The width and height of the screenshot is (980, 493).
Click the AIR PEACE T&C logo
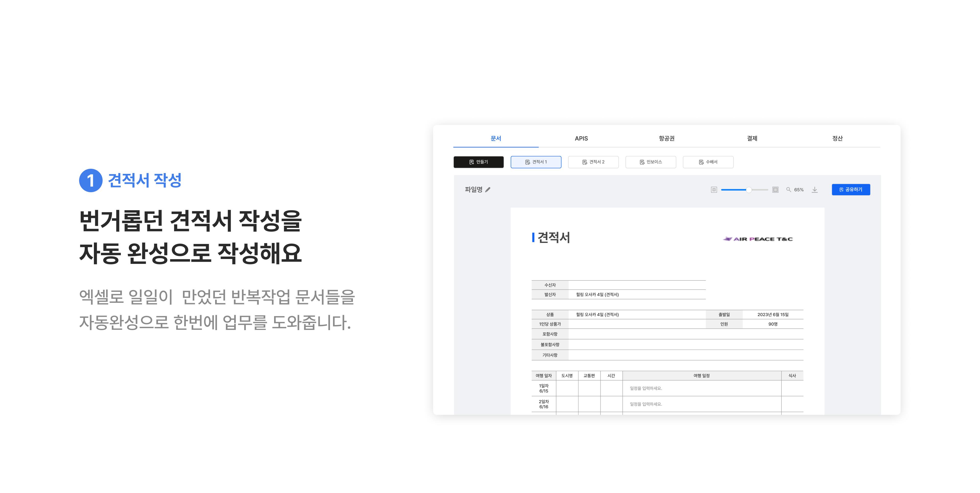pyautogui.click(x=757, y=239)
